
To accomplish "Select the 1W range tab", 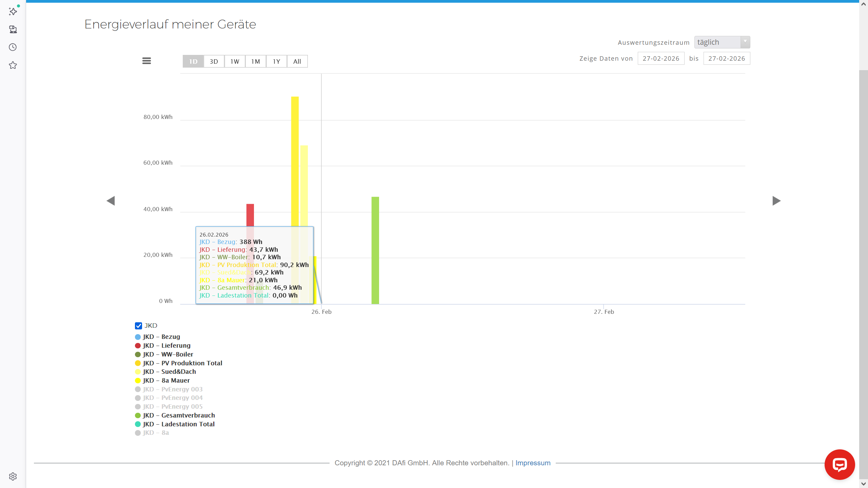I will click(x=235, y=61).
